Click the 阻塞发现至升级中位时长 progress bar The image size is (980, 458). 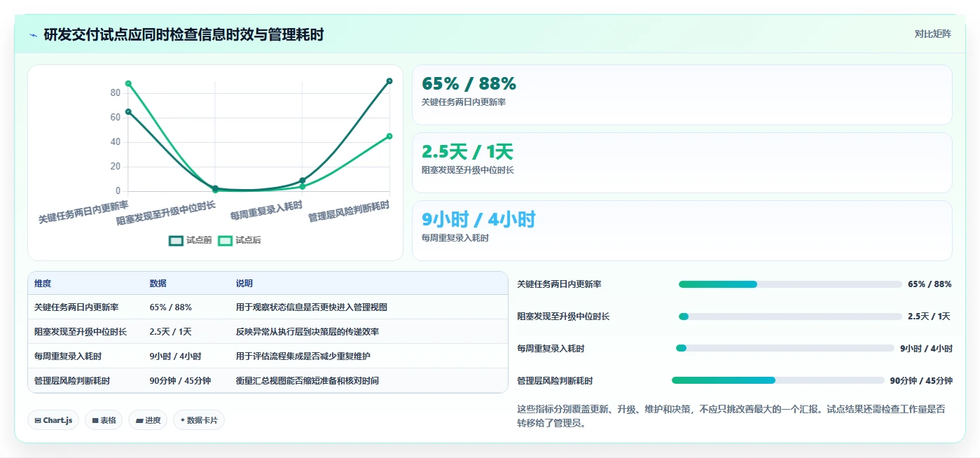[790, 317]
